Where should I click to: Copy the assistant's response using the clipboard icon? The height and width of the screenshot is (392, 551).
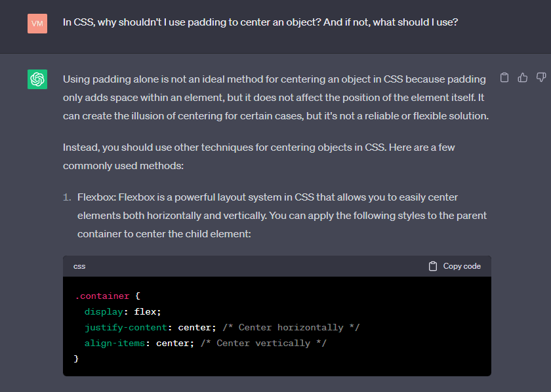click(x=504, y=77)
